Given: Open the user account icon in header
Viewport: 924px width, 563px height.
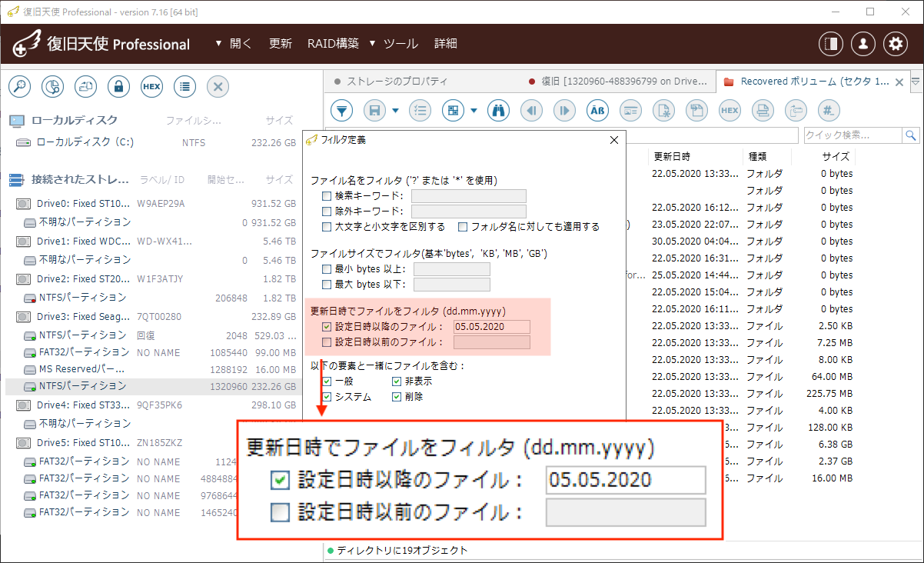Looking at the screenshot, I should point(863,44).
